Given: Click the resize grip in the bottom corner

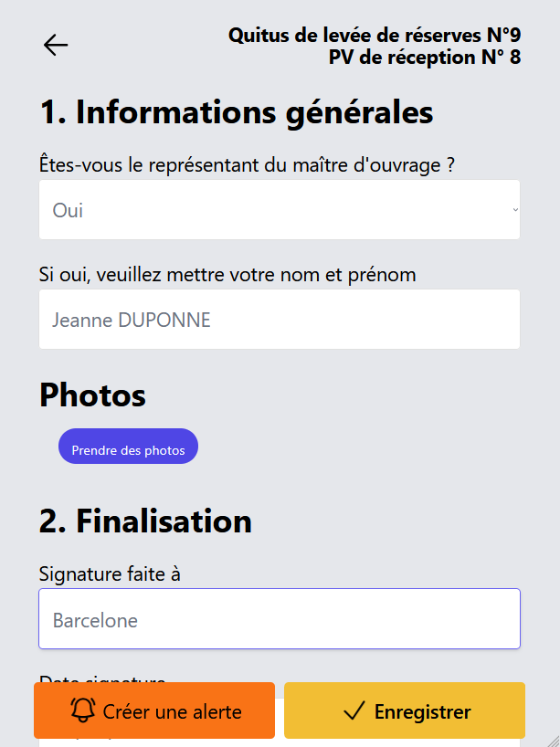Looking at the screenshot, I should click(x=552, y=739).
